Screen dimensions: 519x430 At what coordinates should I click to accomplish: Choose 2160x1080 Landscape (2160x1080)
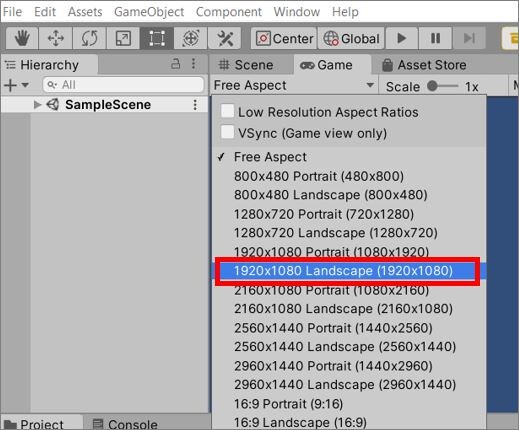(x=349, y=309)
